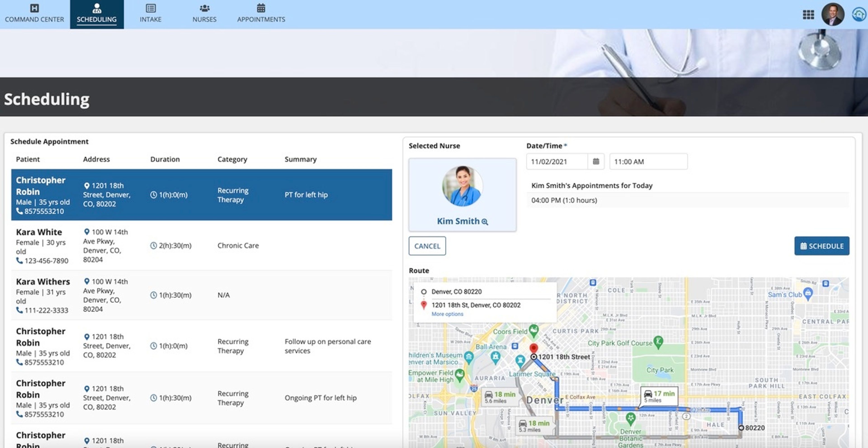
Task: Click the location pin in Kara Withers' address
Action: pyautogui.click(x=87, y=281)
